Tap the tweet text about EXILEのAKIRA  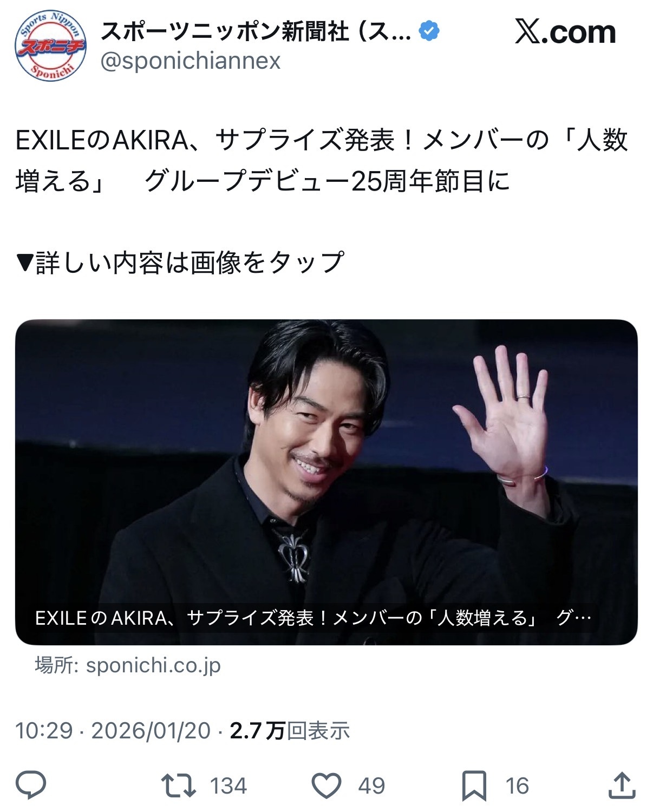[x=322, y=161]
